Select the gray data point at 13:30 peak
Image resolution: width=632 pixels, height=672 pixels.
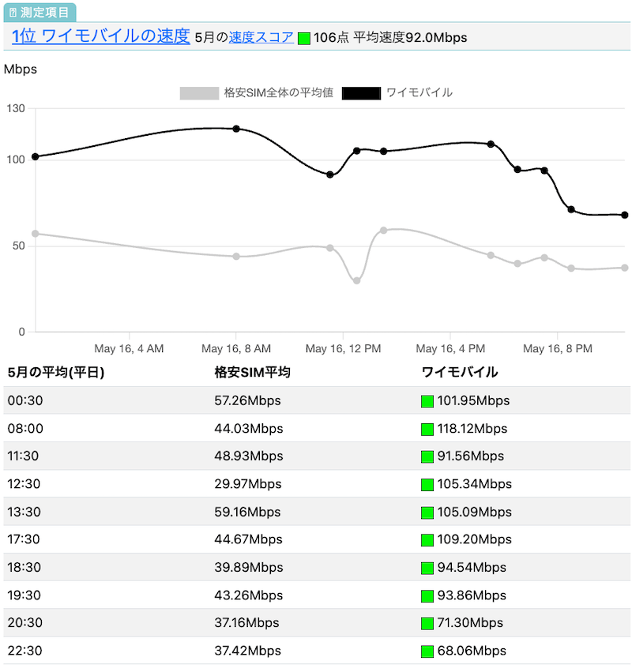pos(384,231)
